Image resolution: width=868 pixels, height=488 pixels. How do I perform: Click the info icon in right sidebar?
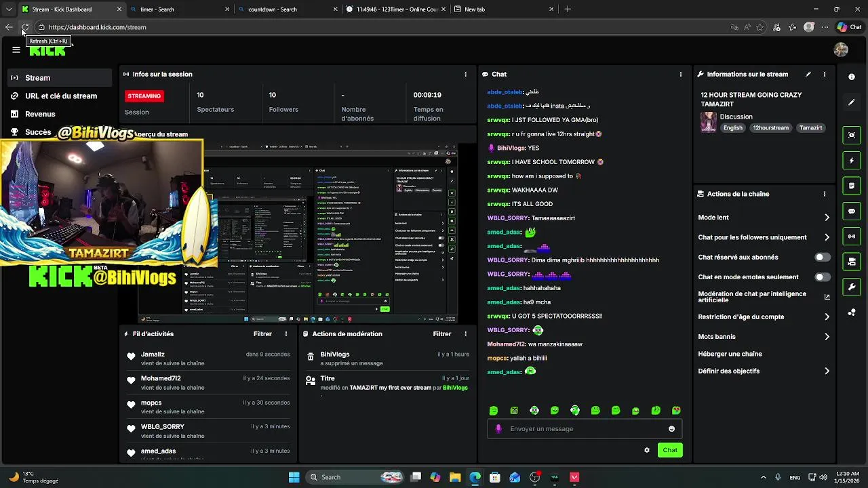click(x=852, y=77)
